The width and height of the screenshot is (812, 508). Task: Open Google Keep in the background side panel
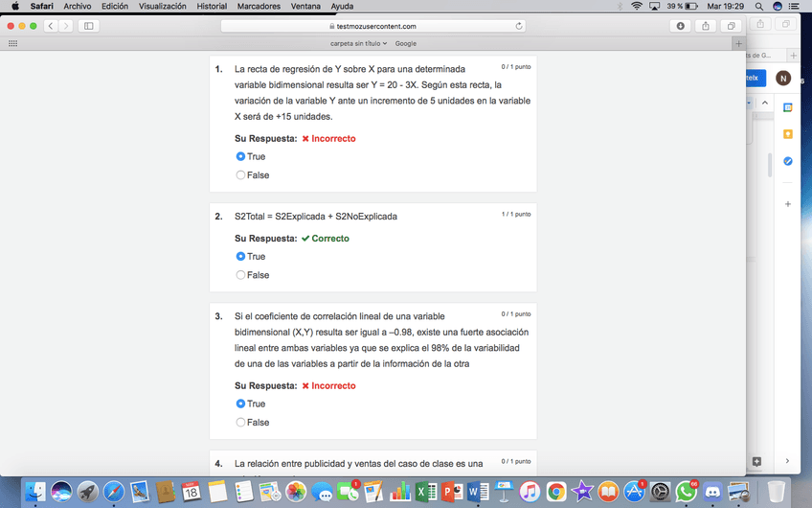tap(788, 134)
